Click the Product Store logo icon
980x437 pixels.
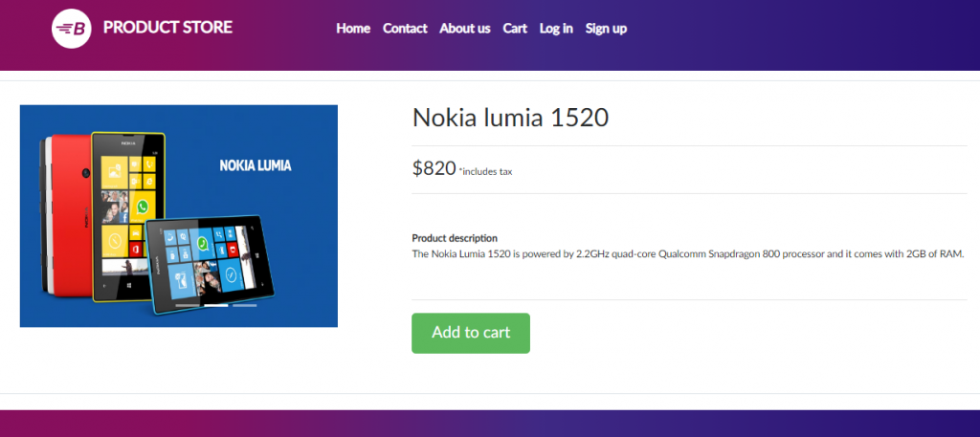tap(71, 28)
